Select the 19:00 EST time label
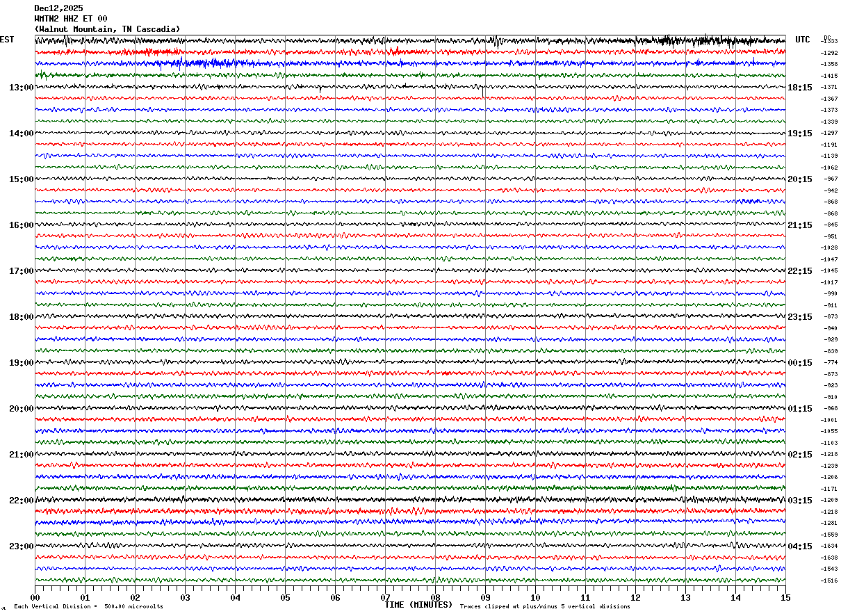The image size is (841, 616). coord(22,363)
